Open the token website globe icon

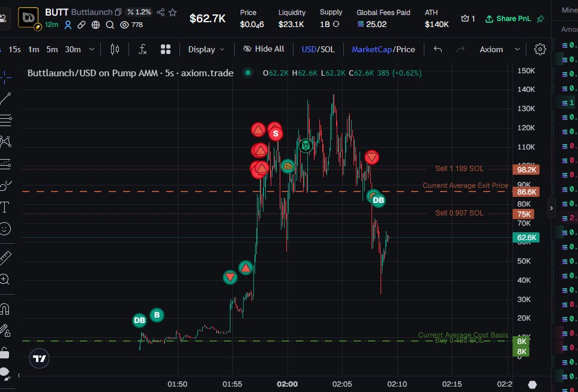pyautogui.click(x=95, y=25)
